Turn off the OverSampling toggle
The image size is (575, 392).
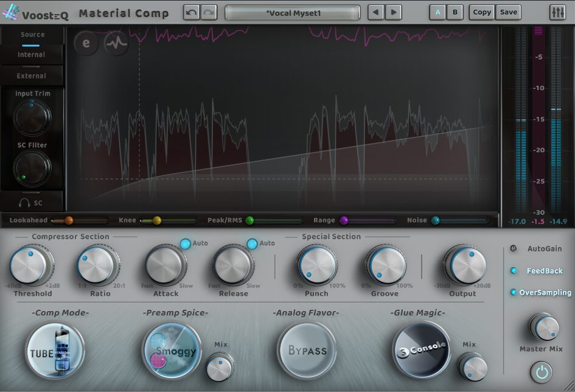click(514, 293)
